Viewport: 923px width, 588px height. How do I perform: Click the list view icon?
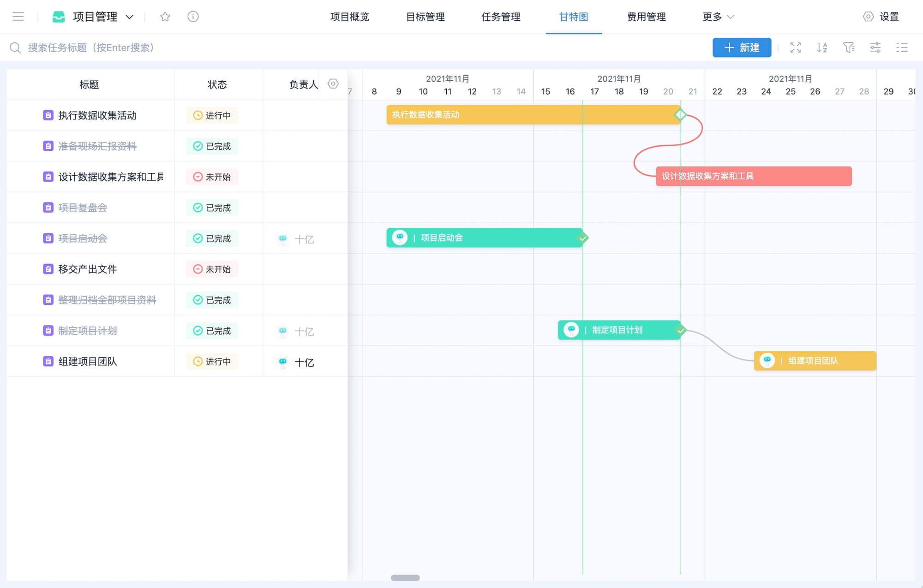[x=902, y=48]
